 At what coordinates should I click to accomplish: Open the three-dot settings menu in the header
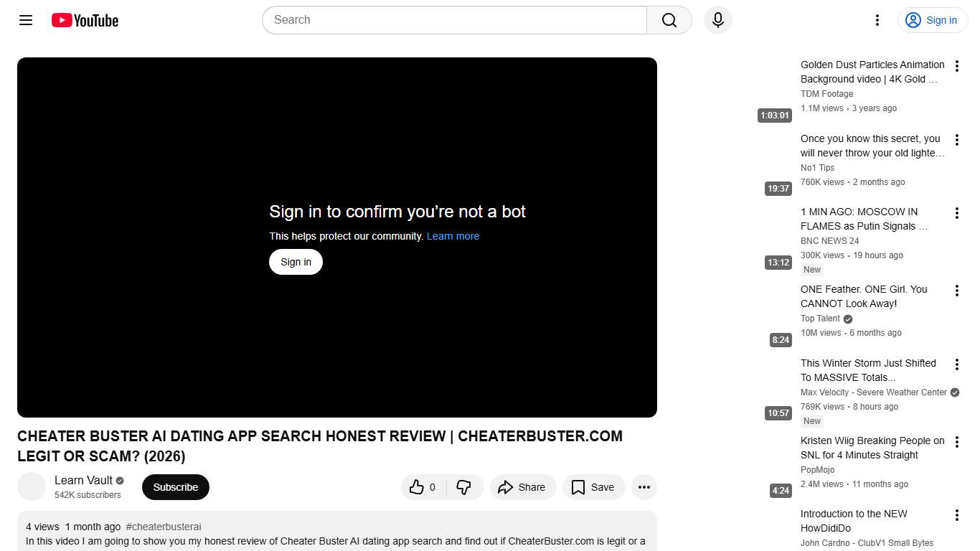(877, 20)
